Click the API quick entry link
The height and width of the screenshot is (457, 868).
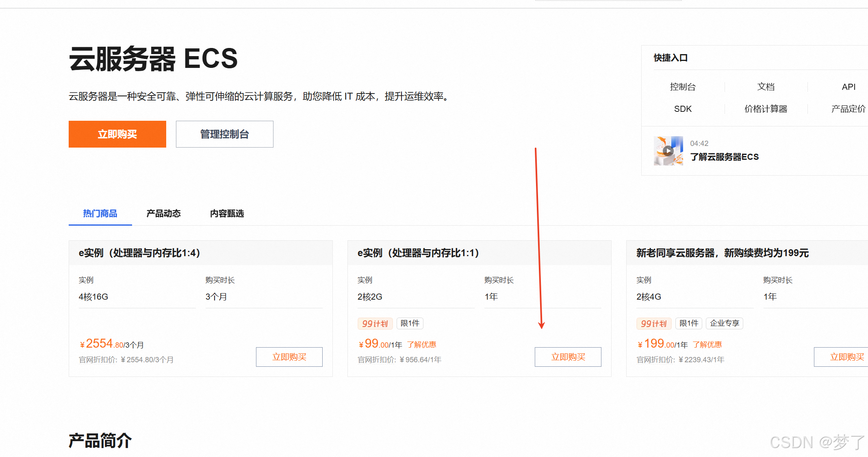coord(848,87)
